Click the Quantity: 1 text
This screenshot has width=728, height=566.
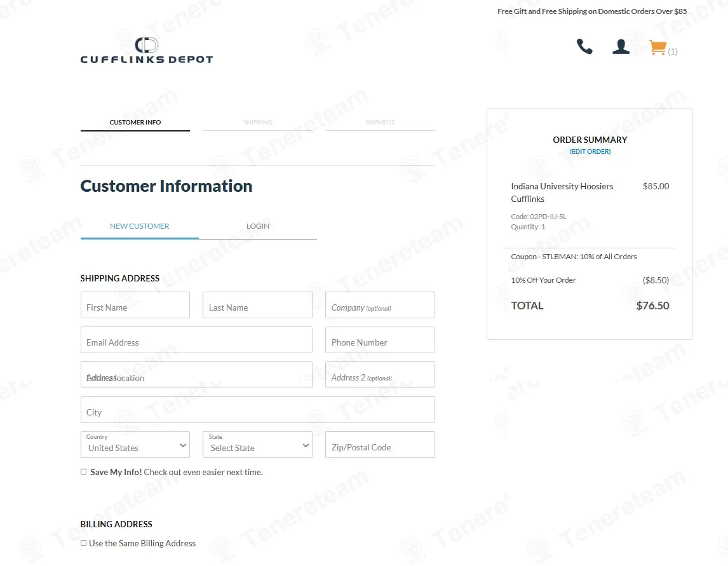tap(528, 227)
